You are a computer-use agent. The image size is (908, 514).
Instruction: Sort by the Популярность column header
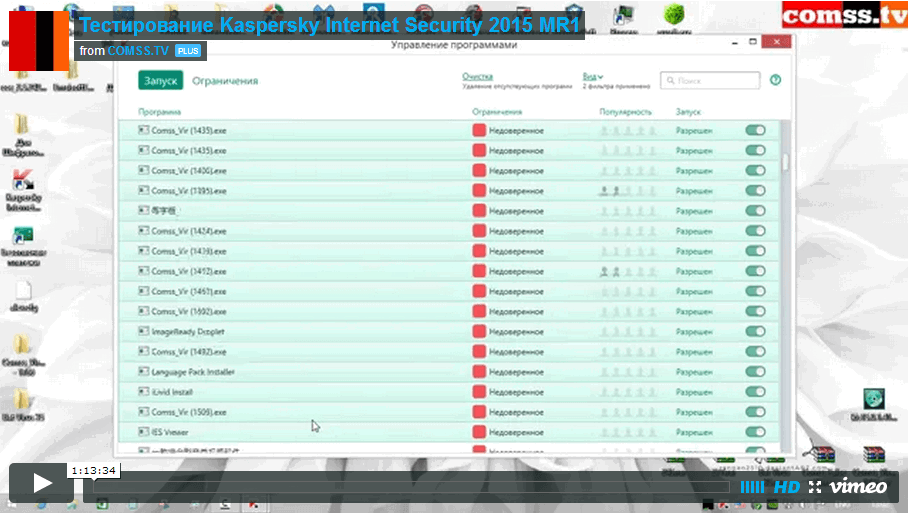coord(625,112)
